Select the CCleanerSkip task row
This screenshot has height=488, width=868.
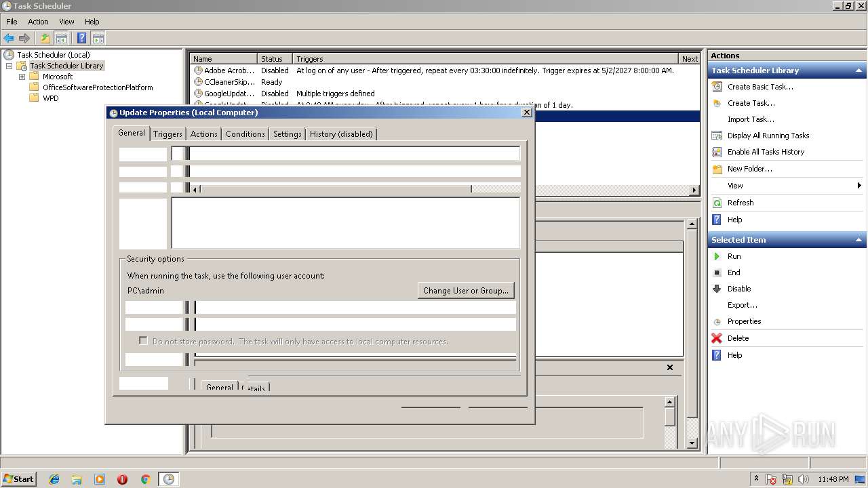pos(446,82)
